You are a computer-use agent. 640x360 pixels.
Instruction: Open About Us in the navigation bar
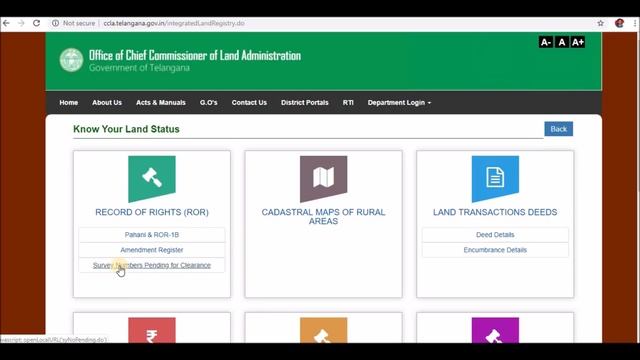(107, 102)
